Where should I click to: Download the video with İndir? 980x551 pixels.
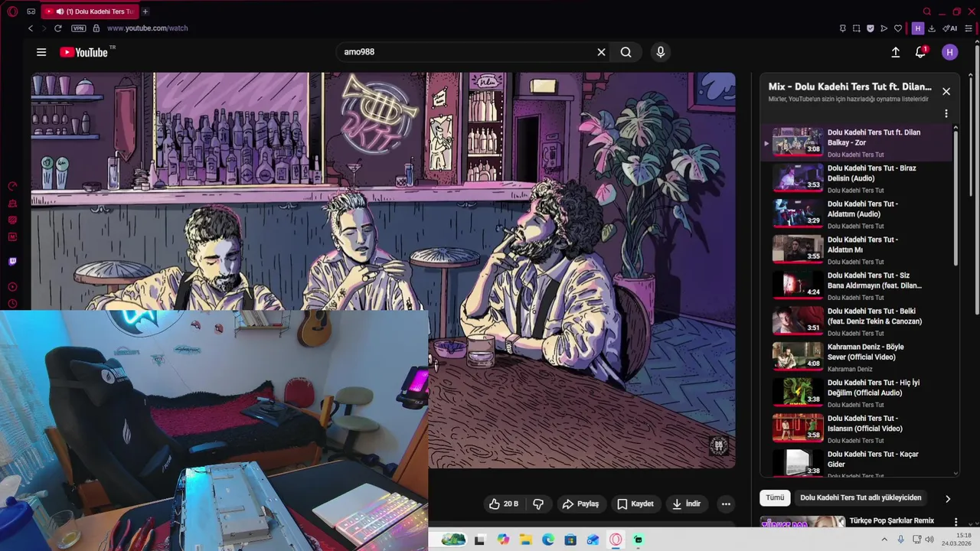pyautogui.click(x=687, y=504)
